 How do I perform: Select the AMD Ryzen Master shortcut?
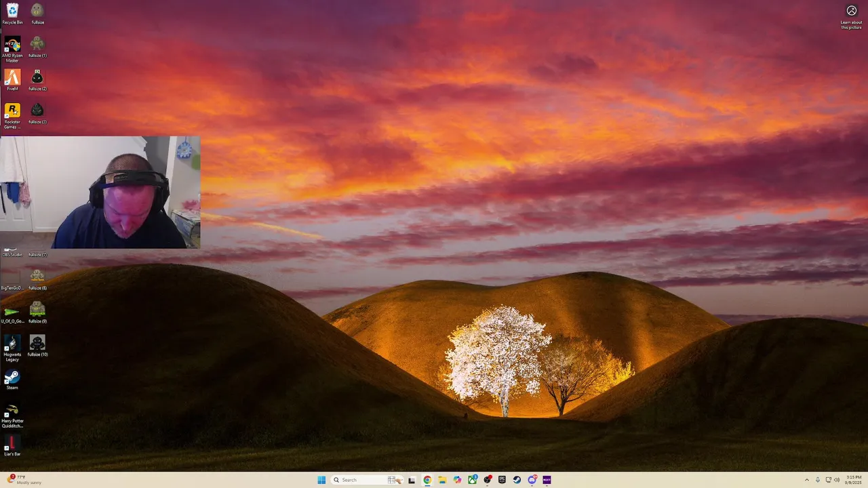[12, 49]
